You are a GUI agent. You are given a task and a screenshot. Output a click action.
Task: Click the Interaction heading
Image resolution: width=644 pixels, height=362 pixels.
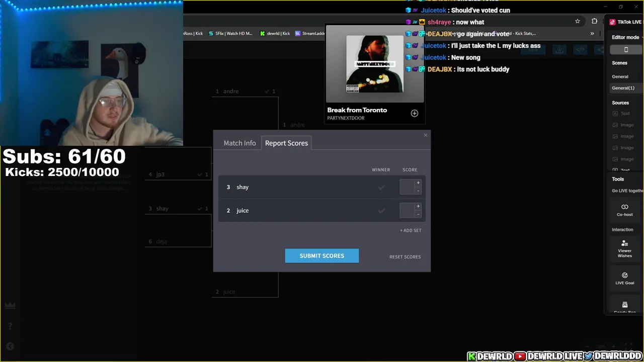click(x=622, y=229)
